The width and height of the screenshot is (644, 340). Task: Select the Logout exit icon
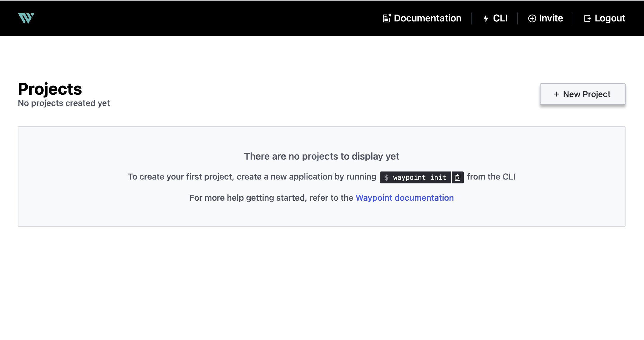click(x=588, y=18)
